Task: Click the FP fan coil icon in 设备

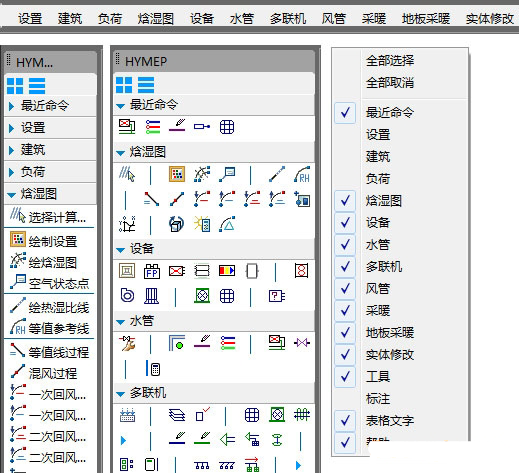Action: point(152,271)
